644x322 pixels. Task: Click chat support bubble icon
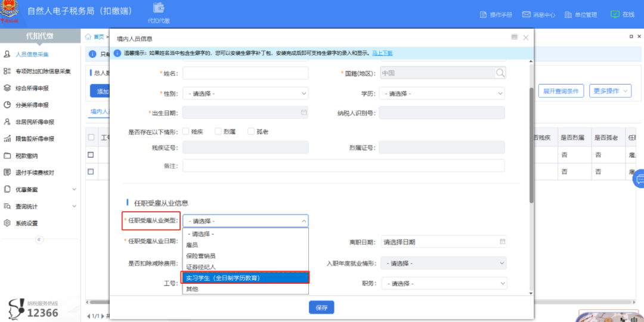point(639,179)
